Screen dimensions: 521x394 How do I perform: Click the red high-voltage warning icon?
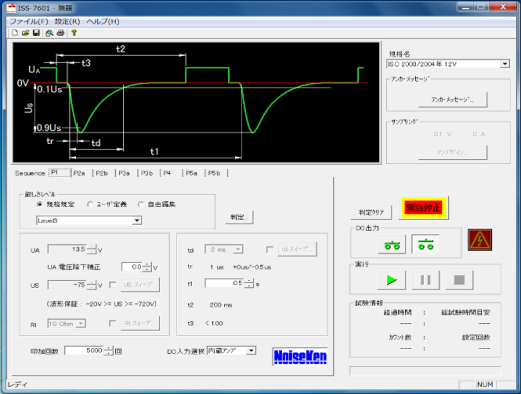point(480,240)
